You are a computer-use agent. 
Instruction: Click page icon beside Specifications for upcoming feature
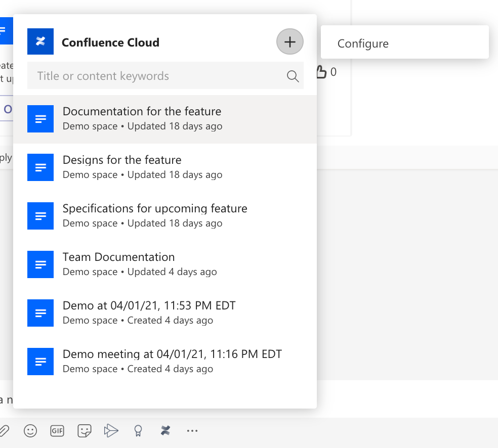40,216
